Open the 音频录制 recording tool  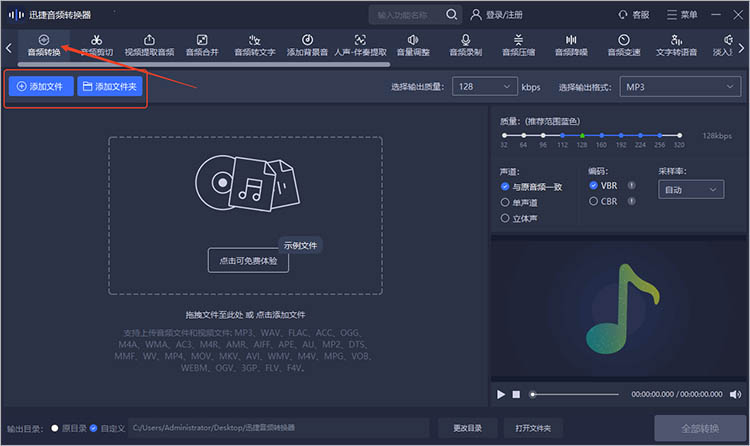coord(465,45)
